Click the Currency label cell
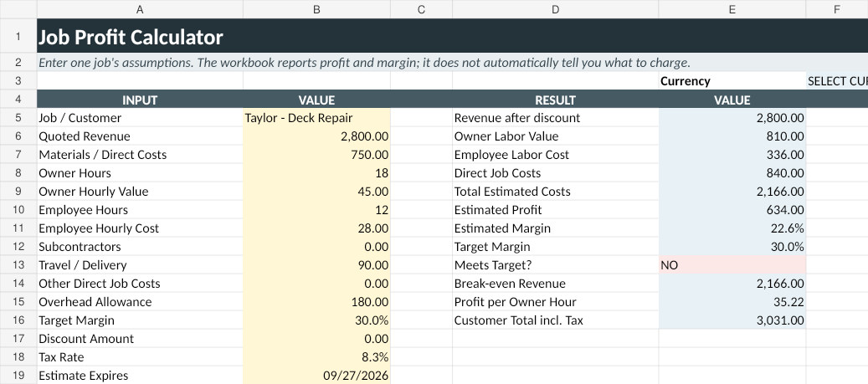This screenshot has height=384, width=868. tap(732, 81)
